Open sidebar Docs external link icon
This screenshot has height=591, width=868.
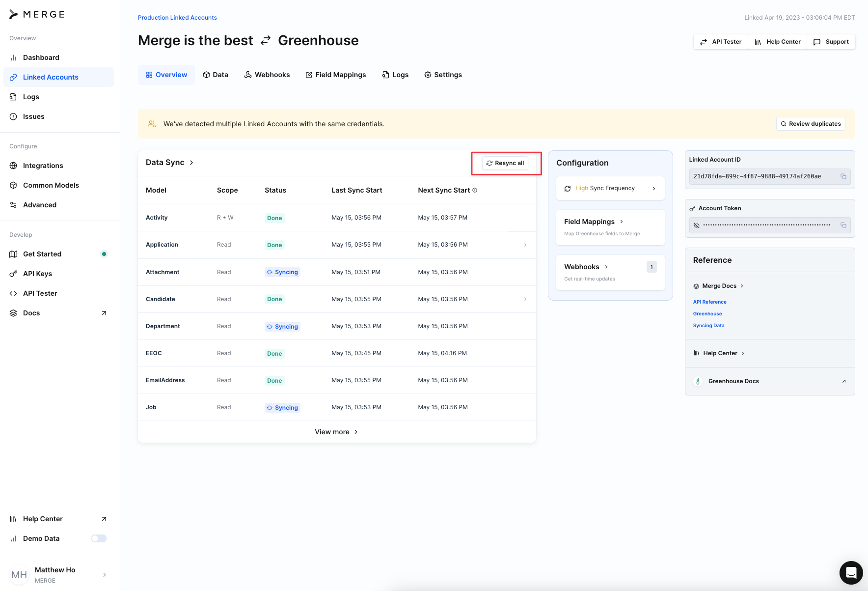(104, 313)
